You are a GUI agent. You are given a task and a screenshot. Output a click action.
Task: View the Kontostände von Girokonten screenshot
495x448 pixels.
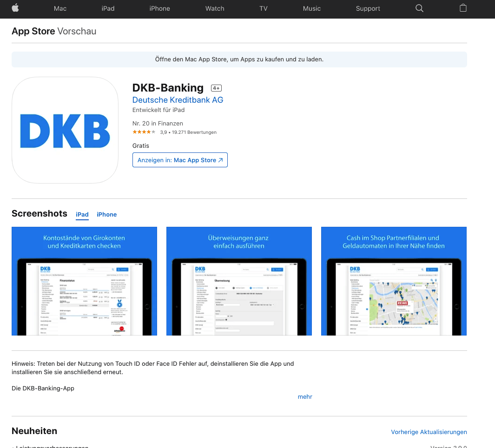point(84,281)
